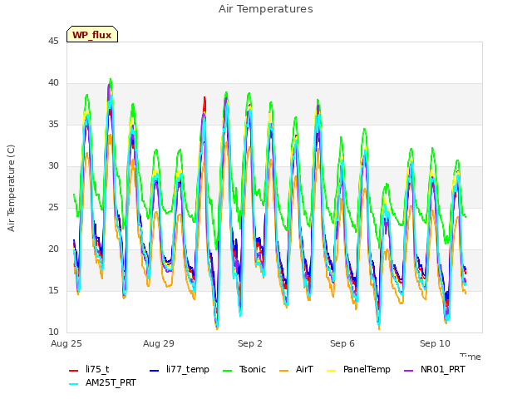
Task: Click the red li75_t legend swatch
Action: click(x=74, y=370)
